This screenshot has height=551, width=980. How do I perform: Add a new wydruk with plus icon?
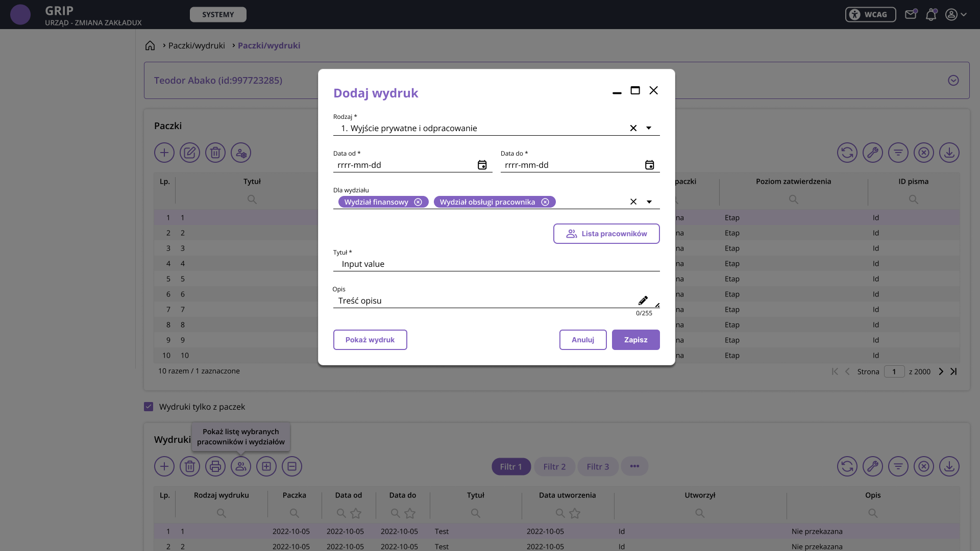164,466
